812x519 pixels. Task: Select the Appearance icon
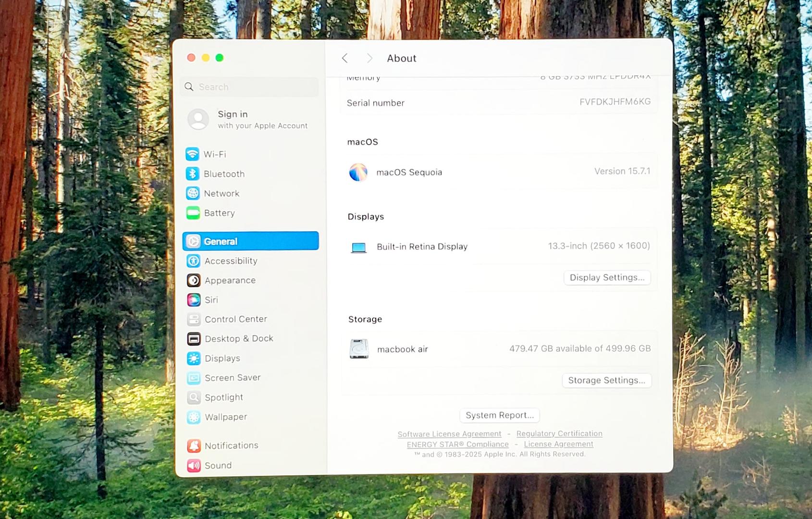point(194,280)
